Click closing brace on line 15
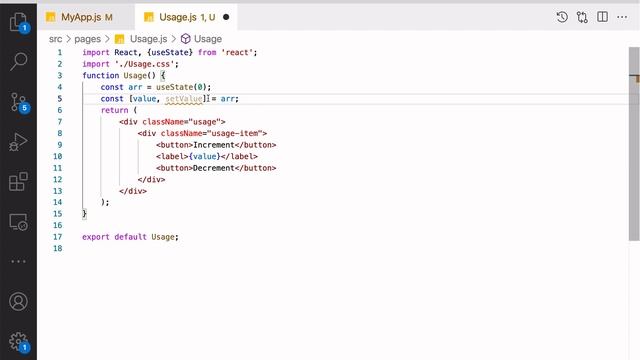Screen dimensions: 640x360 point(84,213)
